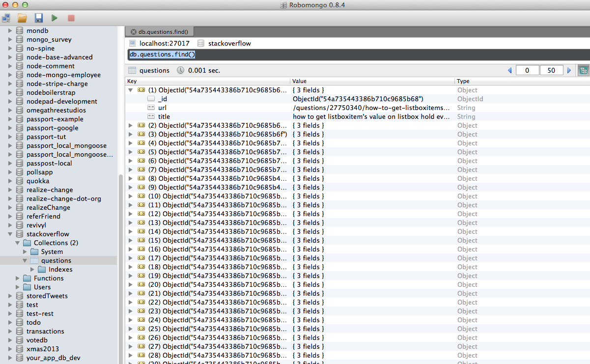Click the Open file folder icon
The image size is (590, 364).
pyautogui.click(x=22, y=18)
